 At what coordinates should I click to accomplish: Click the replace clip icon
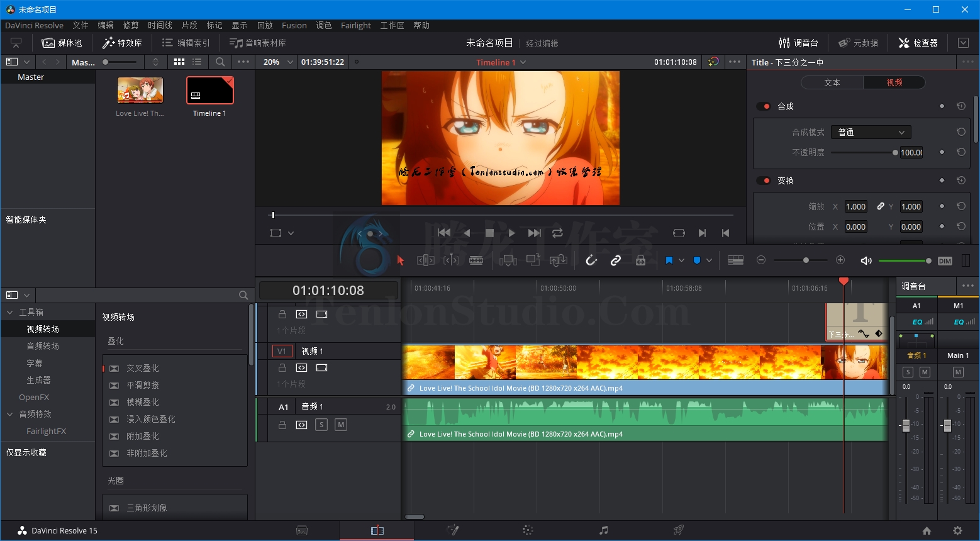[559, 260]
